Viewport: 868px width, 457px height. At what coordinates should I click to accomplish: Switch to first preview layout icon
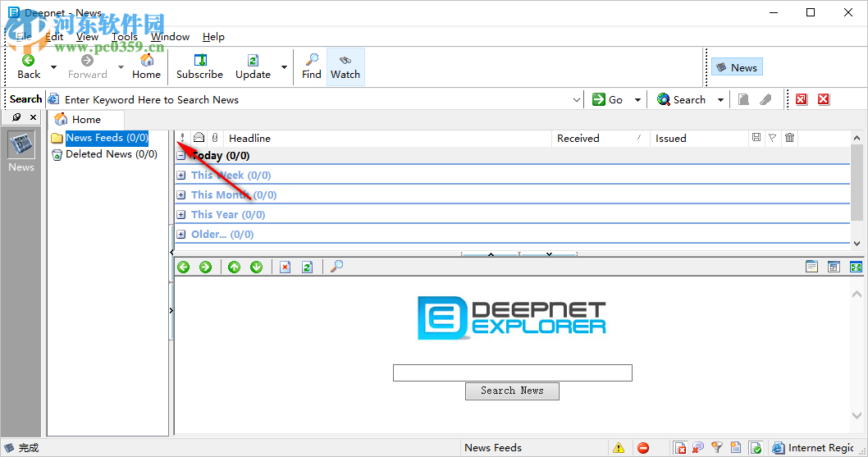tap(811, 267)
